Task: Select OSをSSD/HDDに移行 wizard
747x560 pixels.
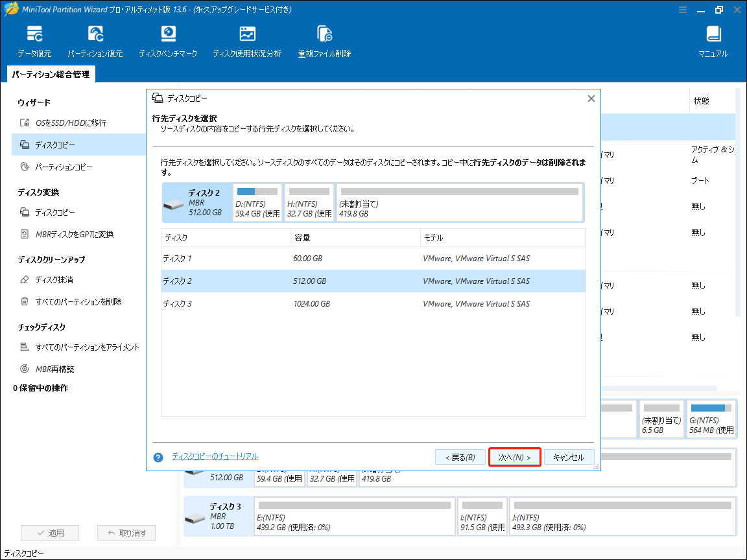Action: click(x=71, y=123)
